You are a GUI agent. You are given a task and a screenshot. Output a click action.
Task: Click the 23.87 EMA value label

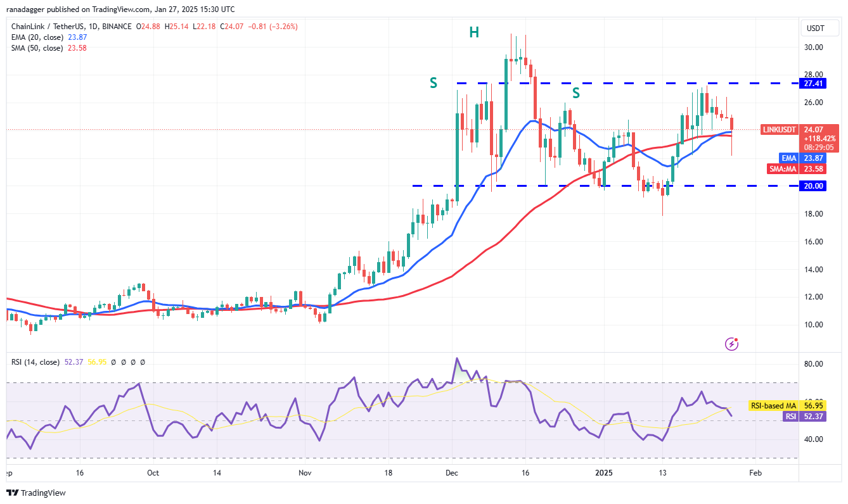814,158
